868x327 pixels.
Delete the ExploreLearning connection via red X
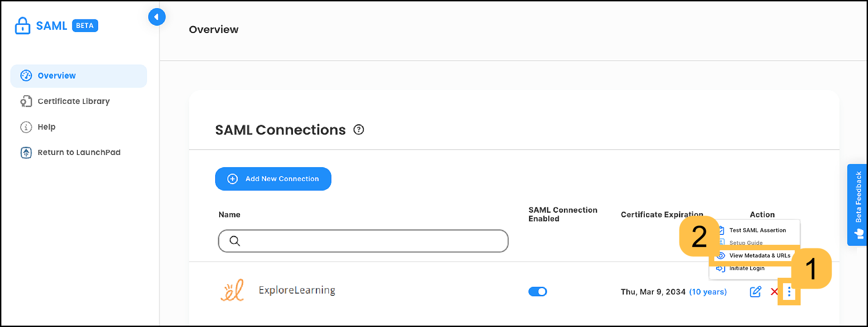pyautogui.click(x=774, y=292)
